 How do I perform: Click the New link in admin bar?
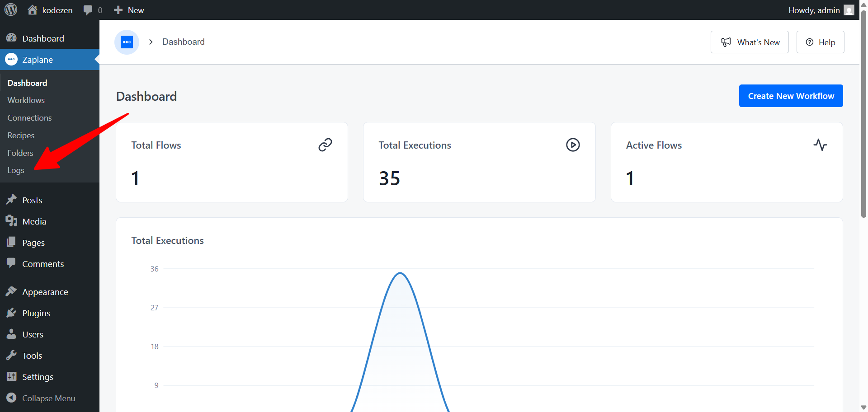136,10
